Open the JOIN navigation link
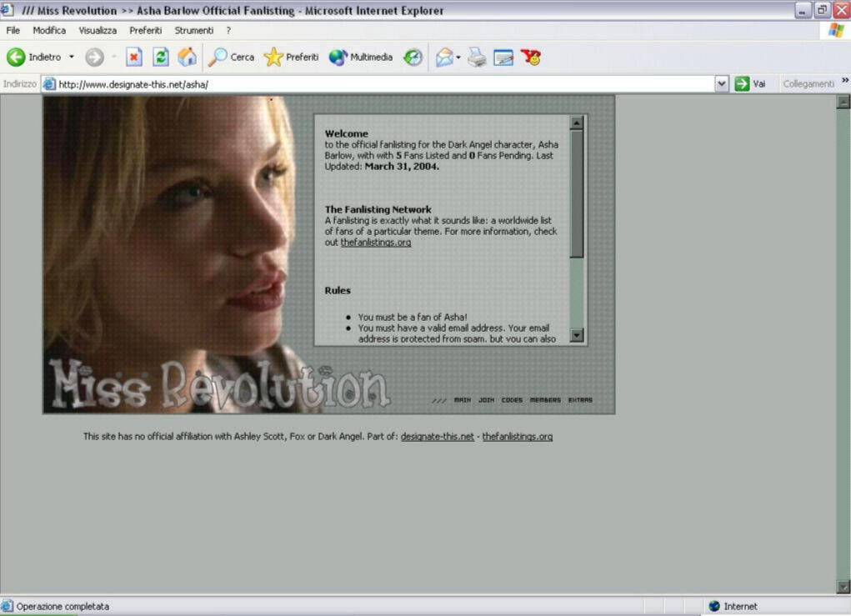 tap(486, 400)
